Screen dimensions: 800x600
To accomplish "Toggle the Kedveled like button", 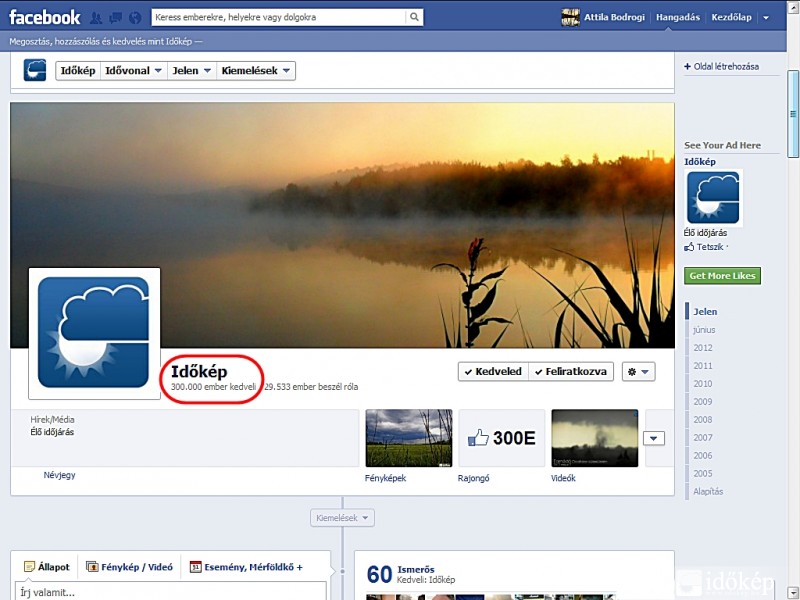I will 493,372.
